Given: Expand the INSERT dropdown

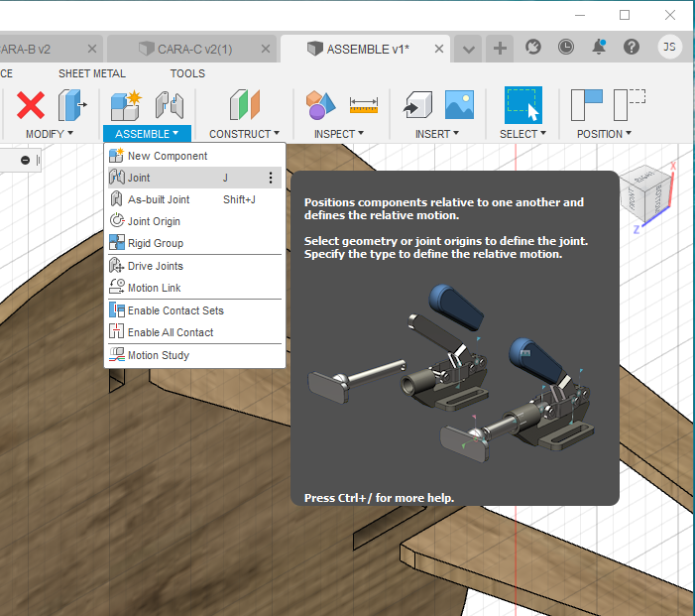Looking at the screenshot, I should pos(437,134).
